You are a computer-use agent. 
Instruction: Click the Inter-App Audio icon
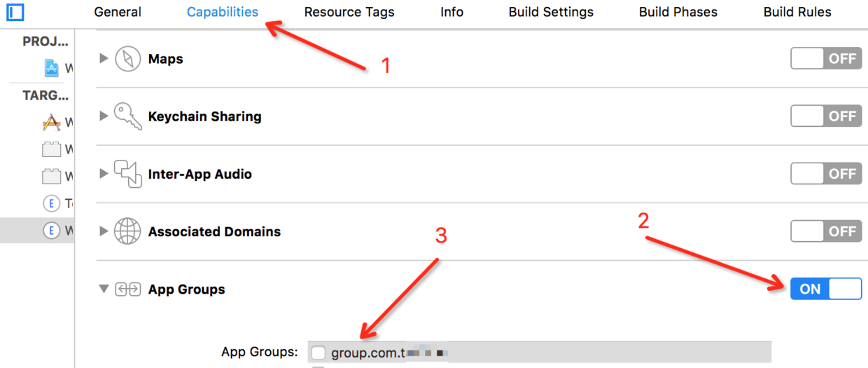pos(128,174)
